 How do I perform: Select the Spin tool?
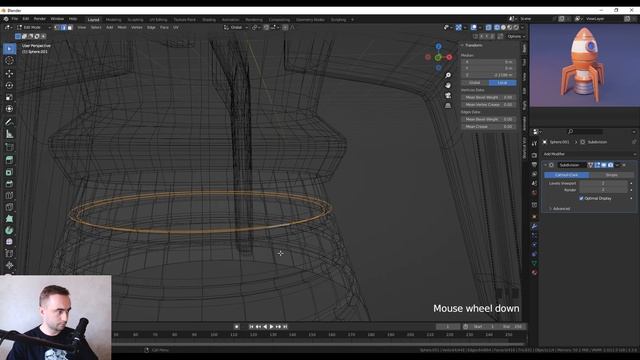click(x=9, y=231)
